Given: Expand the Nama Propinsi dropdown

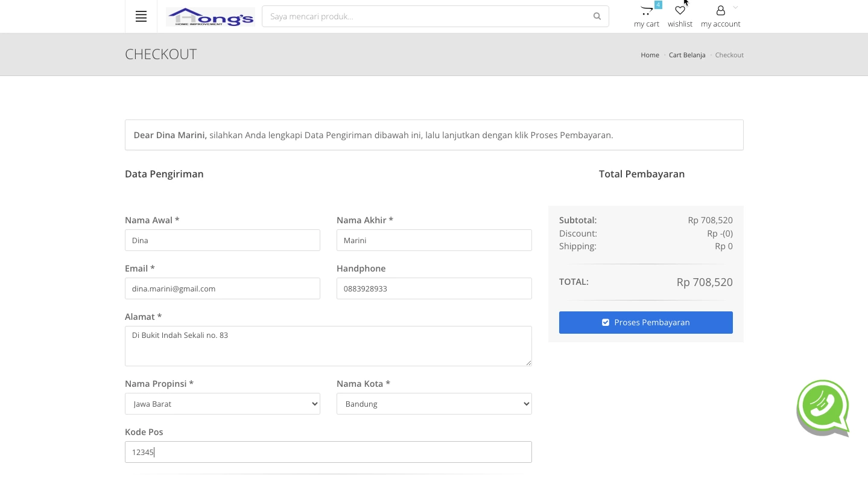Looking at the screenshot, I should point(222,404).
